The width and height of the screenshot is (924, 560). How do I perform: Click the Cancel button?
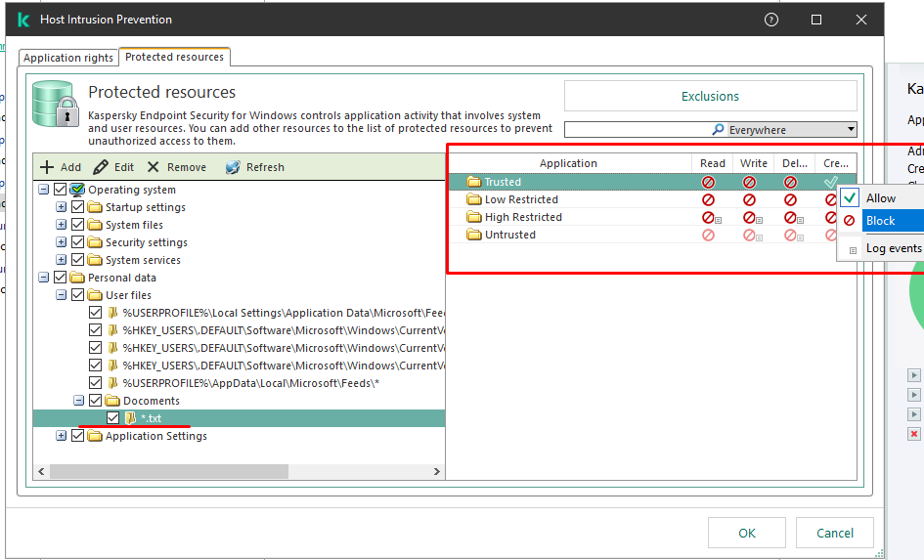click(x=834, y=533)
